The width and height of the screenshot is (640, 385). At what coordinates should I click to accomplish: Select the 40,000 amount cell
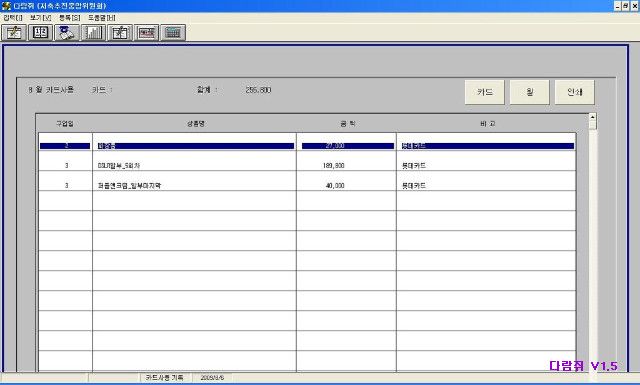(x=335, y=185)
